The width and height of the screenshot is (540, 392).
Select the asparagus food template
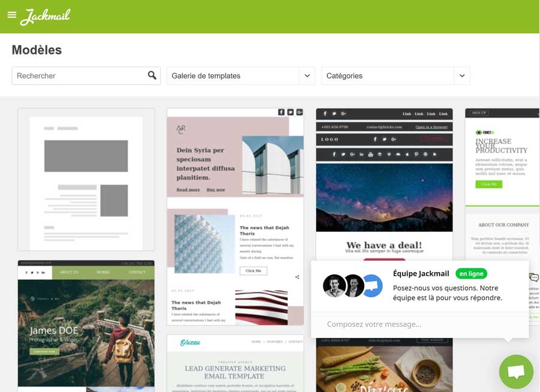[x=385, y=365]
